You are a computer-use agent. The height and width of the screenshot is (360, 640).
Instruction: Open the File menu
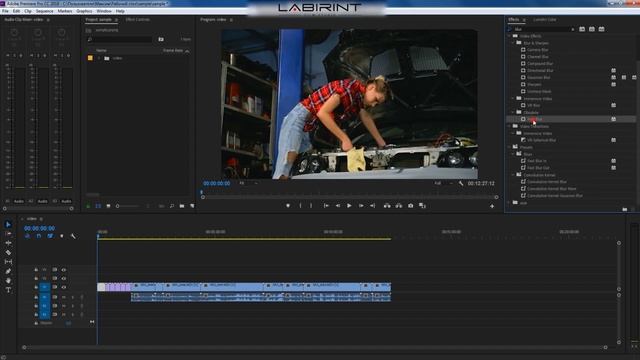pyautogui.click(x=5, y=11)
